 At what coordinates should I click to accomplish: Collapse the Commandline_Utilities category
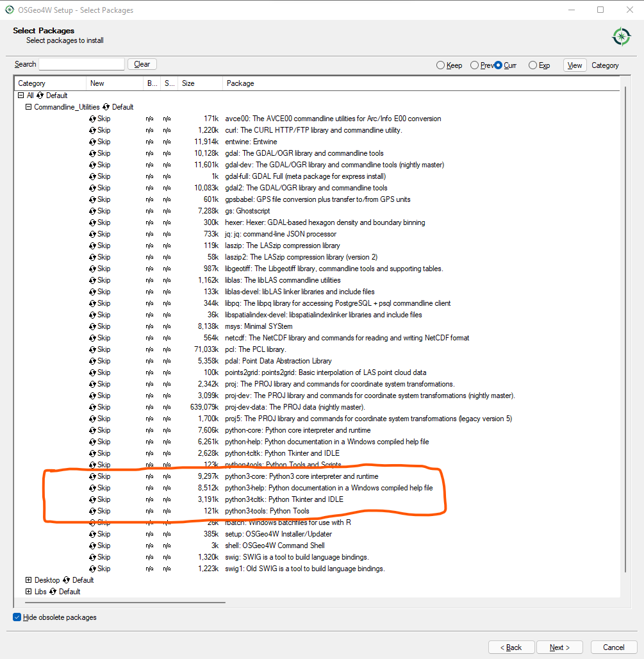pyautogui.click(x=29, y=107)
